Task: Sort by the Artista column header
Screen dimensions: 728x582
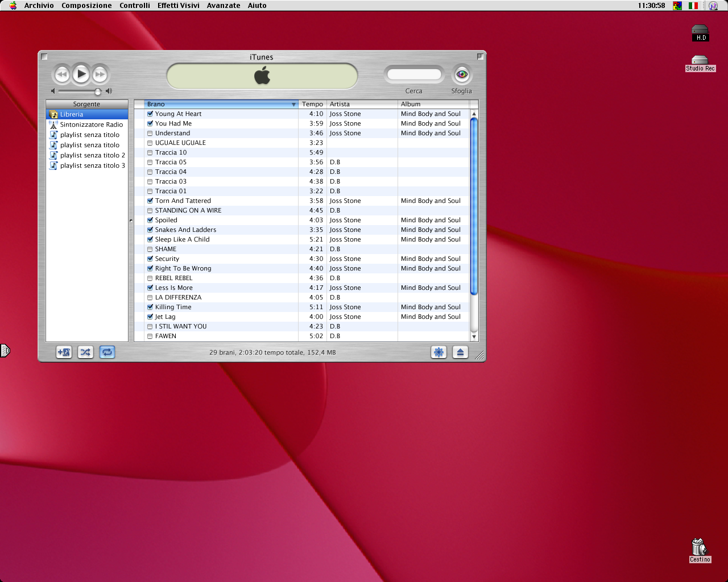Action: pos(362,104)
